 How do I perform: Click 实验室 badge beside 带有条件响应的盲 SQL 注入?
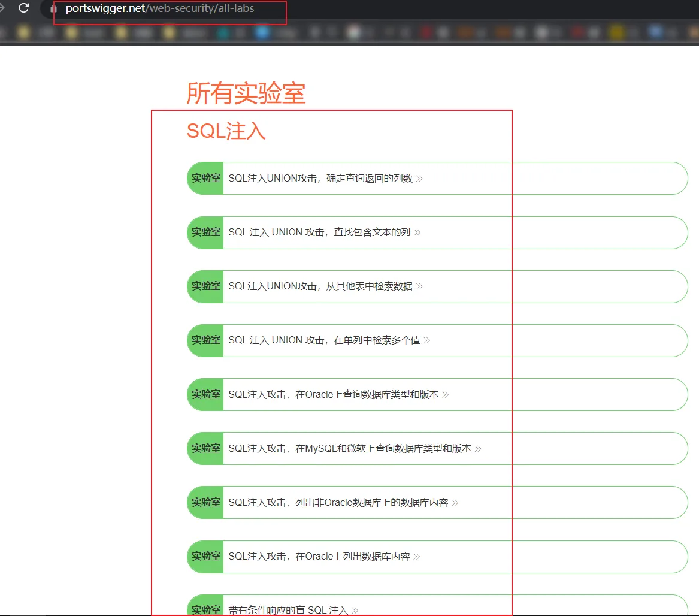(x=205, y=608)
